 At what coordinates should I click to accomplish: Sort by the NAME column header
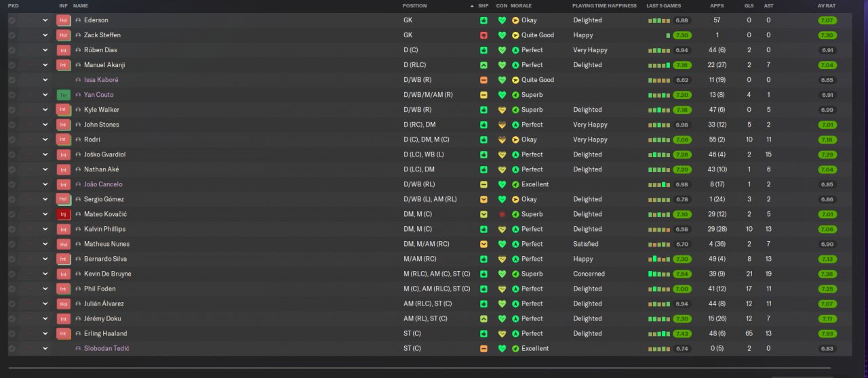pos(81,5)
